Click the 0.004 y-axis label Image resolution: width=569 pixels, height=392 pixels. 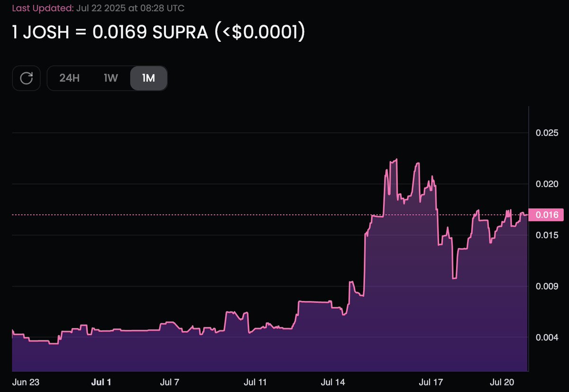pyautogui.click(x=546, y=337)
